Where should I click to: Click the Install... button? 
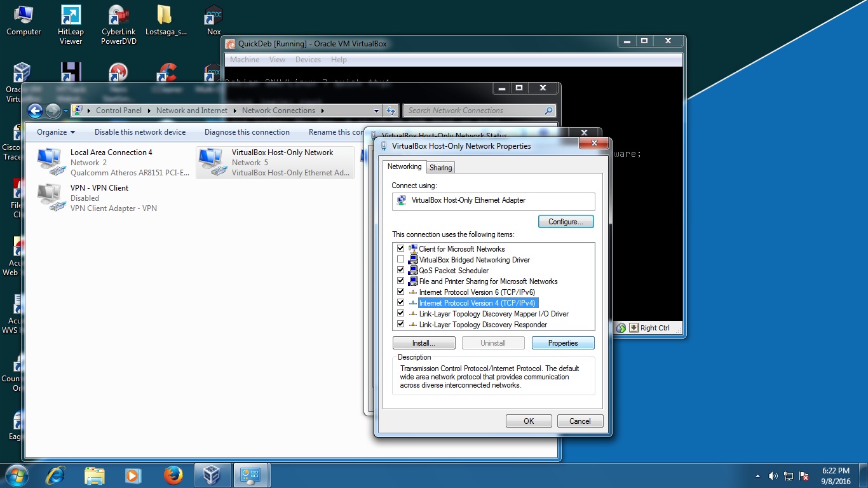pos(424,343)
